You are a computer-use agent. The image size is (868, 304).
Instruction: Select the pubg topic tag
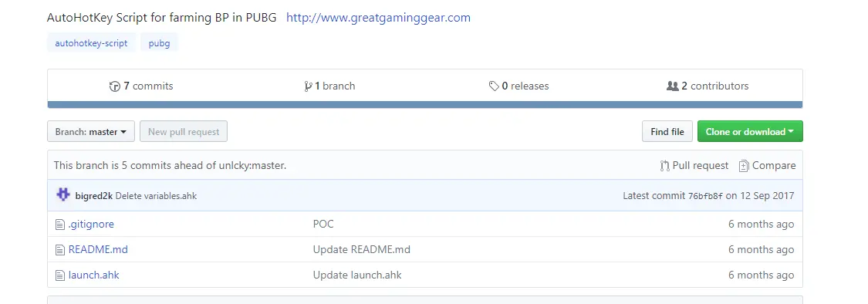[160, 43]
